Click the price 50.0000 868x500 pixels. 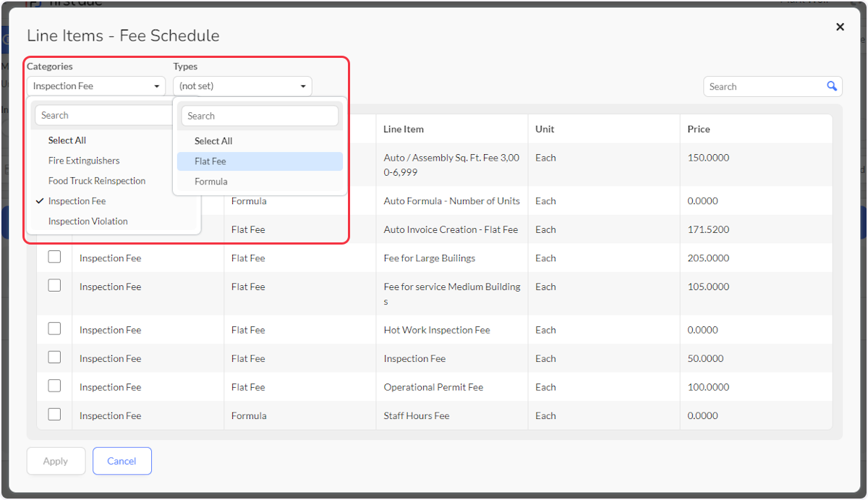tap(705, 359)
